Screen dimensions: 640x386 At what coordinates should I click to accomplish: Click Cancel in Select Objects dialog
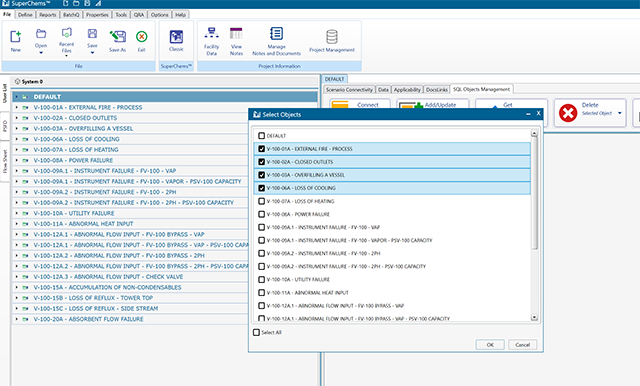[522, 345]
